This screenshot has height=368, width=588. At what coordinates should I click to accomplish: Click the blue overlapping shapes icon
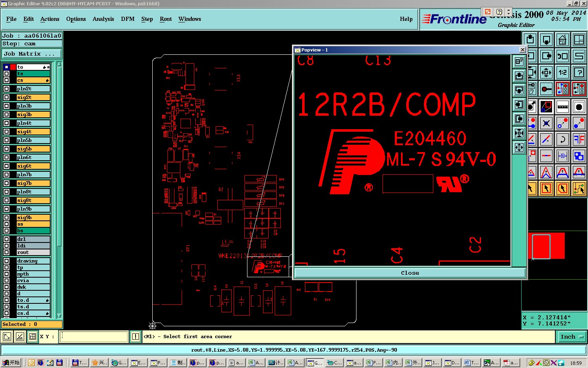(x=579, y=156)
